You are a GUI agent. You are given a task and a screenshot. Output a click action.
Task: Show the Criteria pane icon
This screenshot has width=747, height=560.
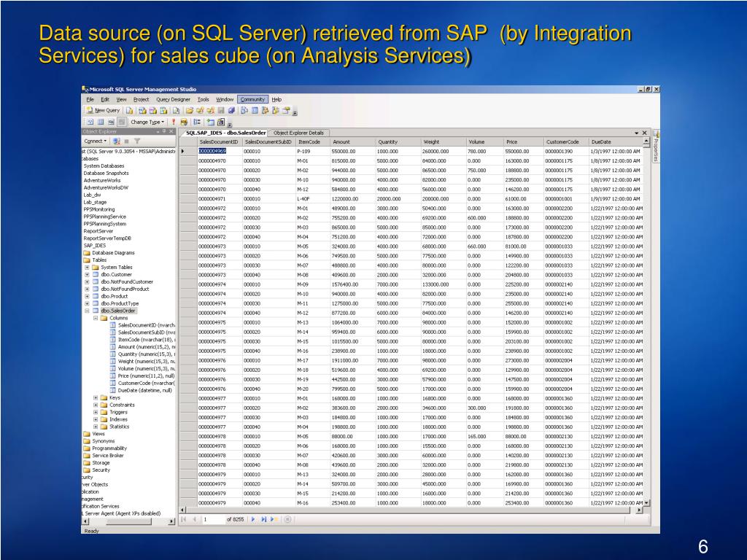pos(101,122)
